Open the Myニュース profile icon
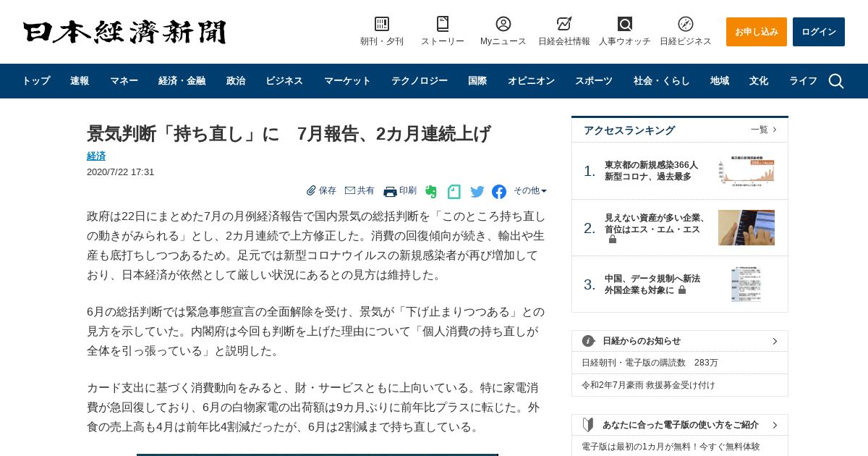The height and width of the screenshot is (456, 868). tap(503, 24)
